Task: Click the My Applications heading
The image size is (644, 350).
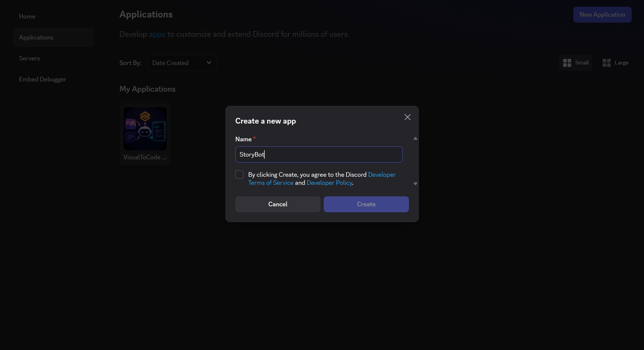Action: [x=147, y=89]
